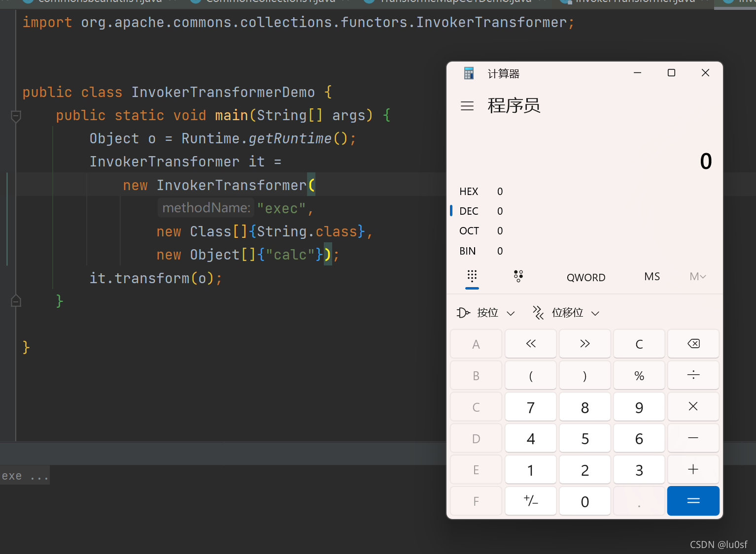Screen dimensions: 756x554
Task: Click digit 1 on calculator
Action: click(x=531, y=470)
